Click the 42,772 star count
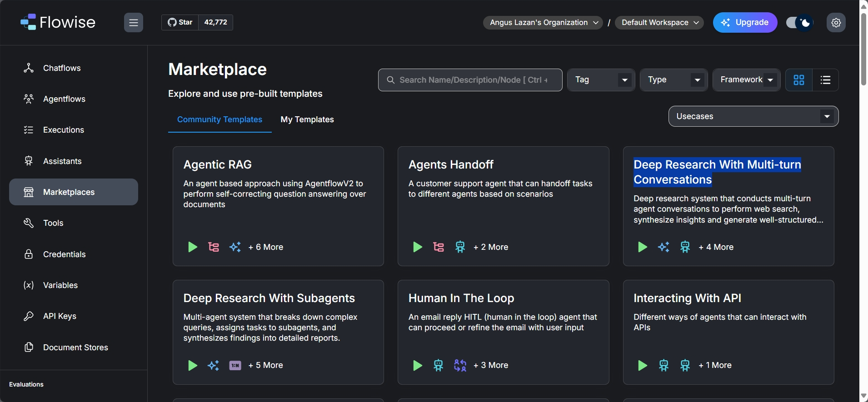Viewport: 868px width, 402px height. 216,22
